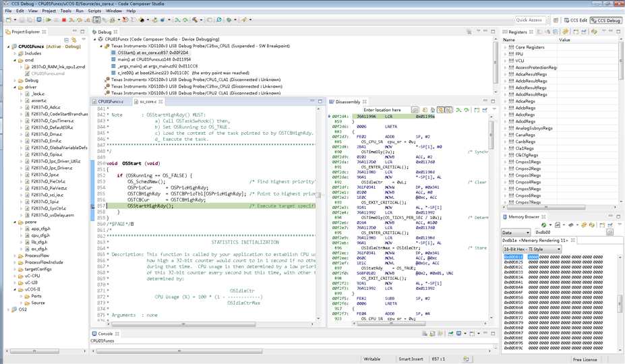Click the Clear Console icon
The image size is (625, 364).
click(425, 333)
